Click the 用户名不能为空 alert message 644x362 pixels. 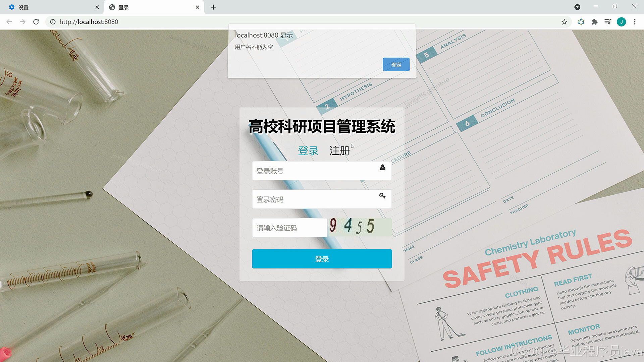tap(254, 47)
